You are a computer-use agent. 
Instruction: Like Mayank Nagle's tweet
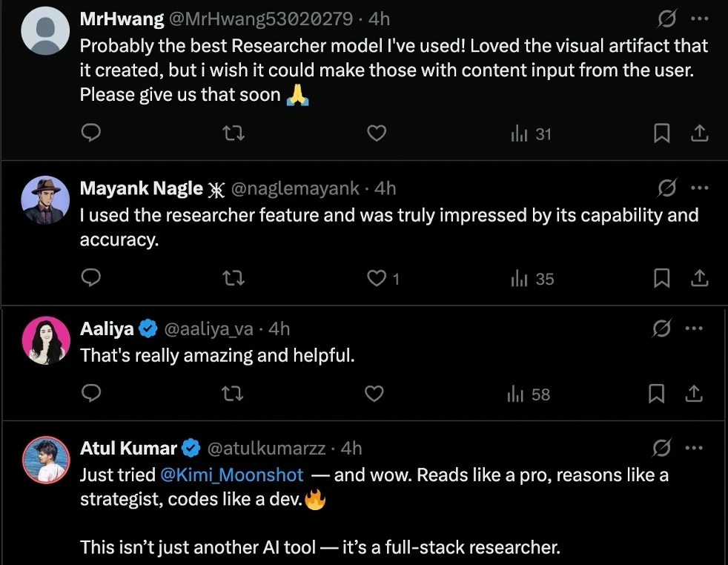(377, 279)
